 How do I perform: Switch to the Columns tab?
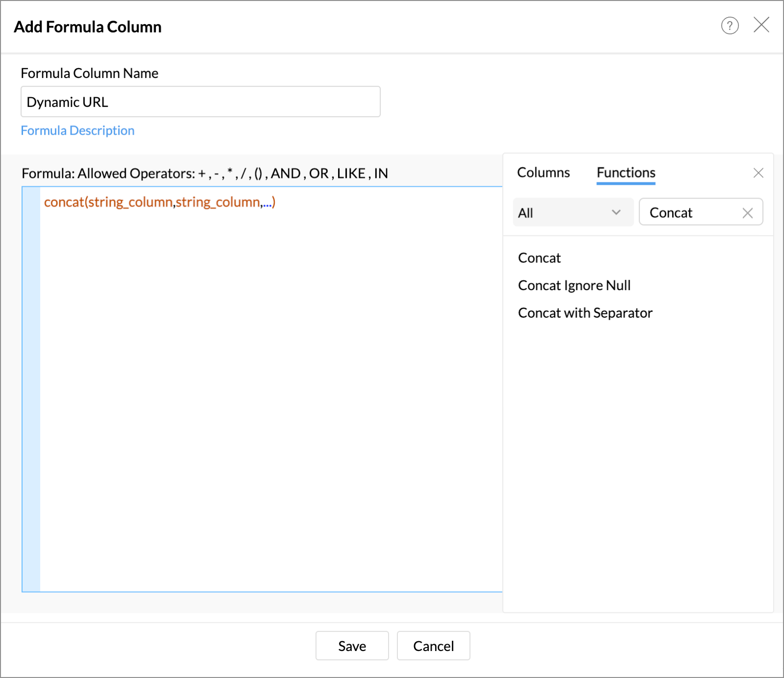543,173
